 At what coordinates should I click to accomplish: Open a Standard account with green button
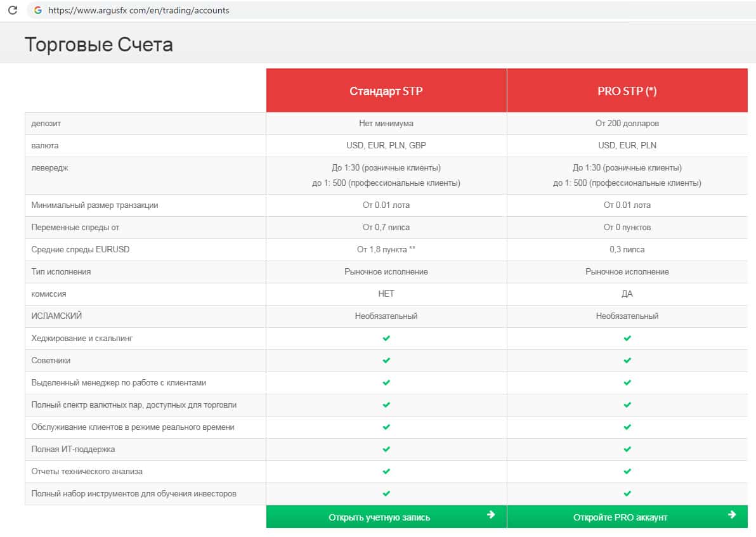[379, 517]
